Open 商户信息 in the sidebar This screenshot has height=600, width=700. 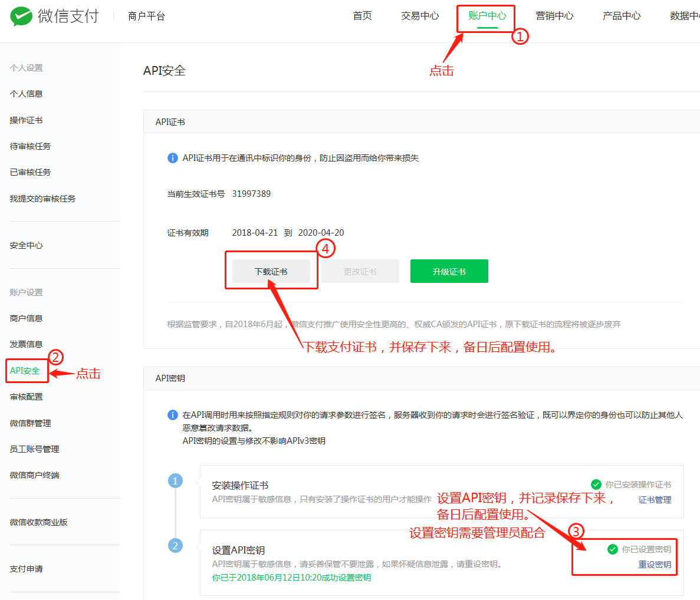[x=27, y=318]
